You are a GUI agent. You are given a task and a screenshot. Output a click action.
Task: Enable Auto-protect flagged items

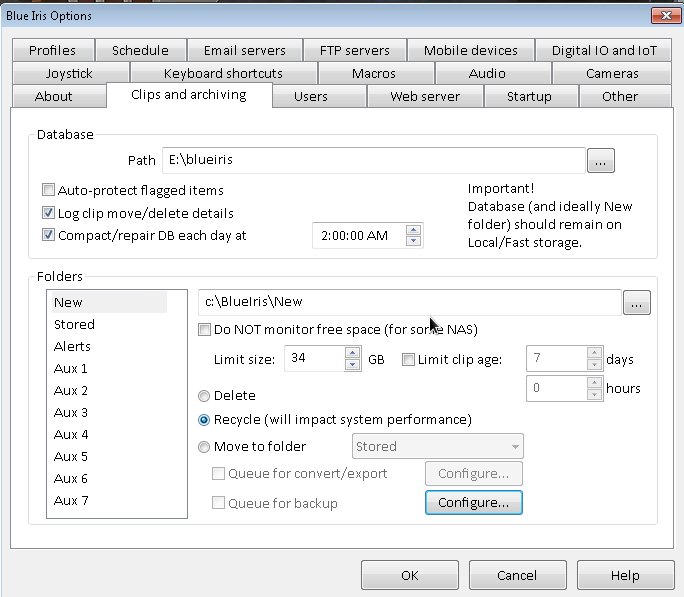pos(48,190)
